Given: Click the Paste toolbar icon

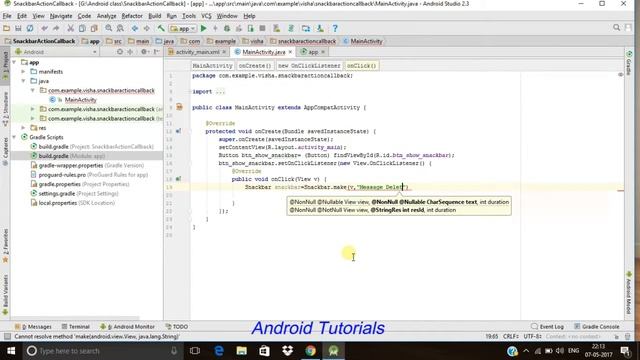Looking at the screenshot, I should click(94, 28).
